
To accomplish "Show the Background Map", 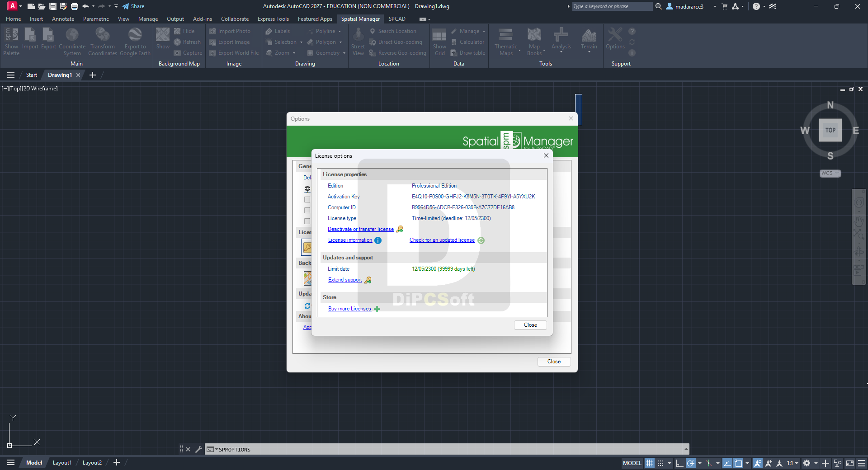I will point(163,39).
